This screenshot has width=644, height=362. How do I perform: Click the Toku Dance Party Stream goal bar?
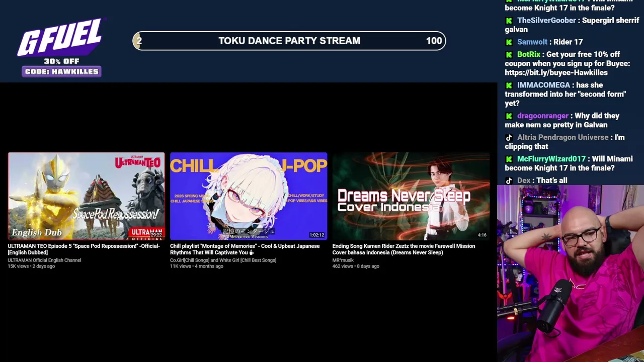pos(289,41)
